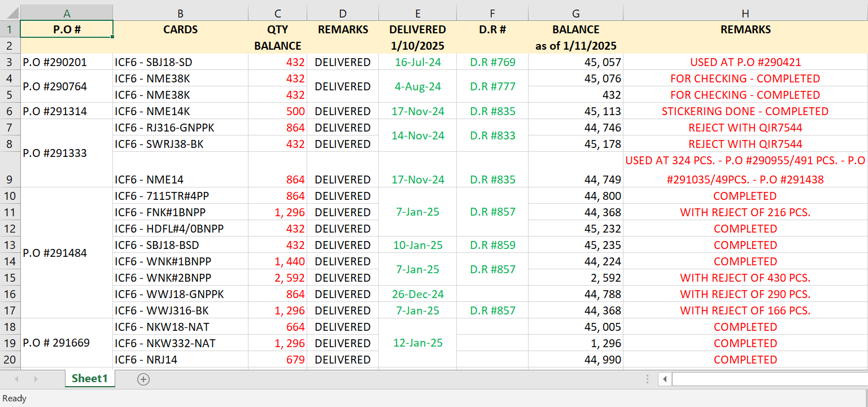Click the horizontal scrollbar left arrow

point(665,379)
